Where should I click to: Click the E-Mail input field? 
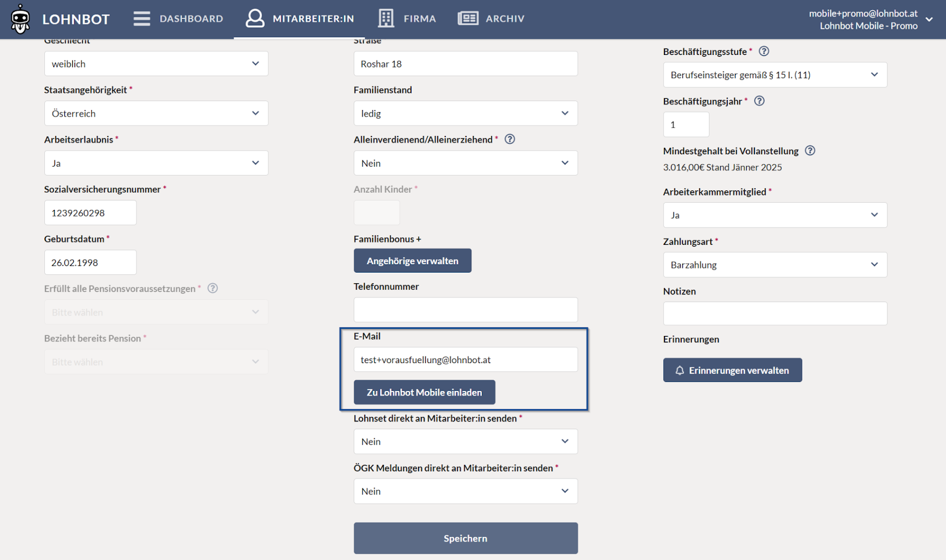tap(466, 360)
